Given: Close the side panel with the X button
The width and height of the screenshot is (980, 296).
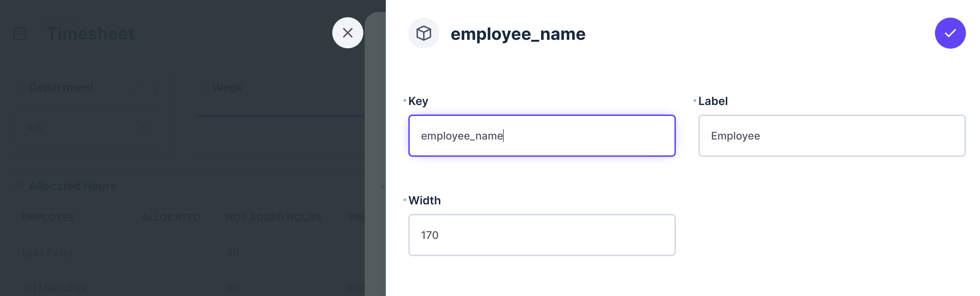Looking at the screenshot, I should (347, 33).
